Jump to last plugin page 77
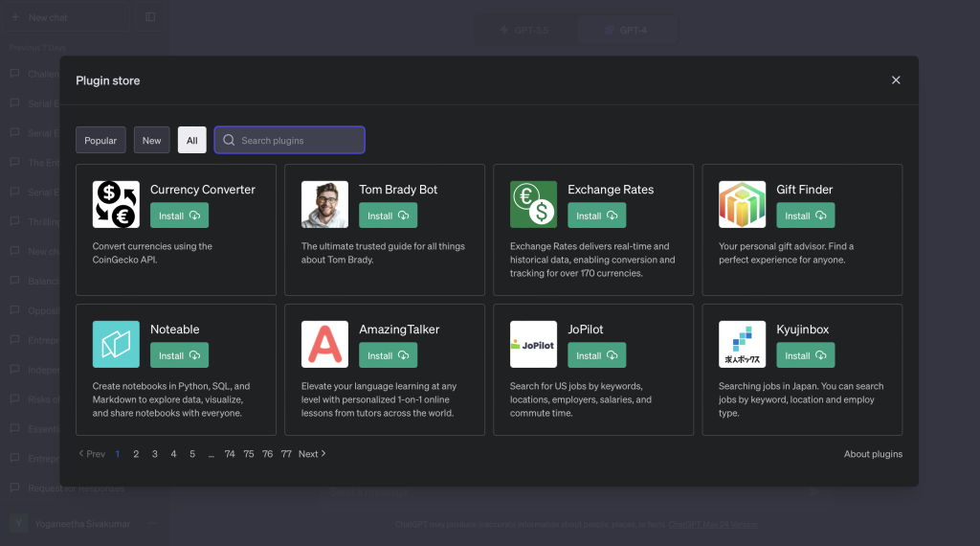980x546 pixels. coord(286,454)
